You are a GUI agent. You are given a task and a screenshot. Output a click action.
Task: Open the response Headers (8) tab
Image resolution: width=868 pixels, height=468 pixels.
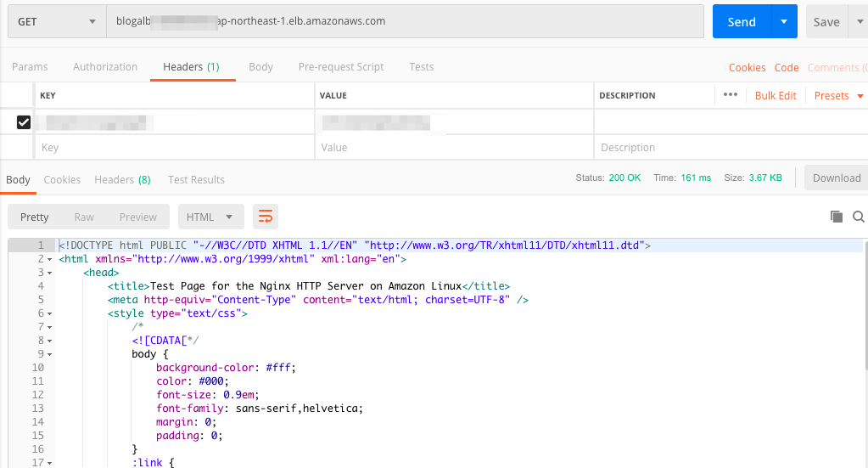[122, 179]
